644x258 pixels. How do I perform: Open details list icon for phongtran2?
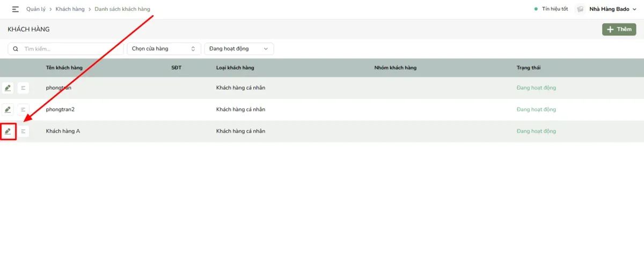(x=23, y=110)
